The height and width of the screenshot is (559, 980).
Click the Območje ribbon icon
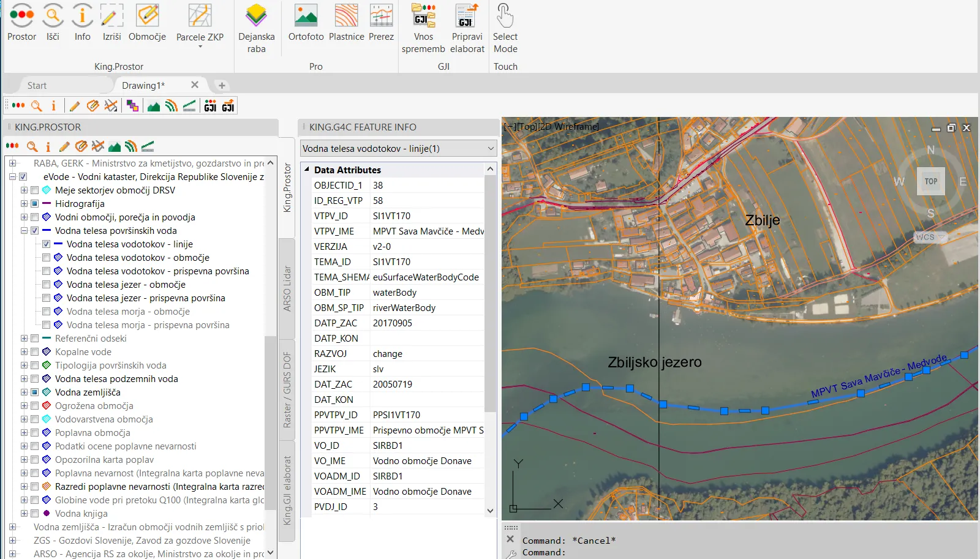tap(147, 17)
